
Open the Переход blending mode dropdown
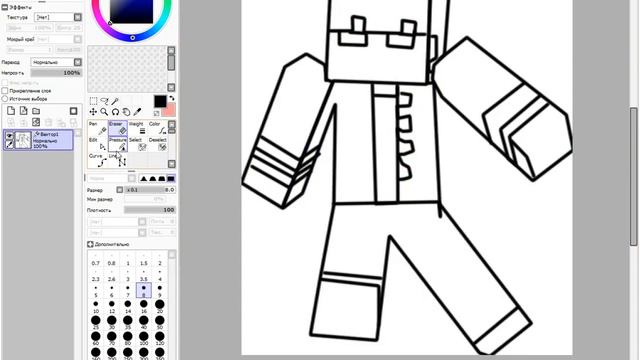[78, 62]
